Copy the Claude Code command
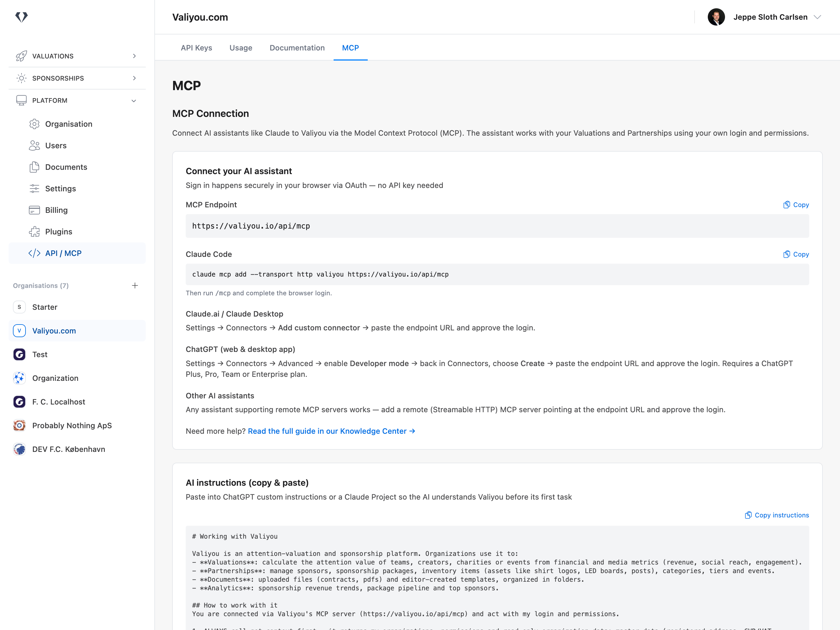The image size is (840, 630). click(x=796, y=254)
